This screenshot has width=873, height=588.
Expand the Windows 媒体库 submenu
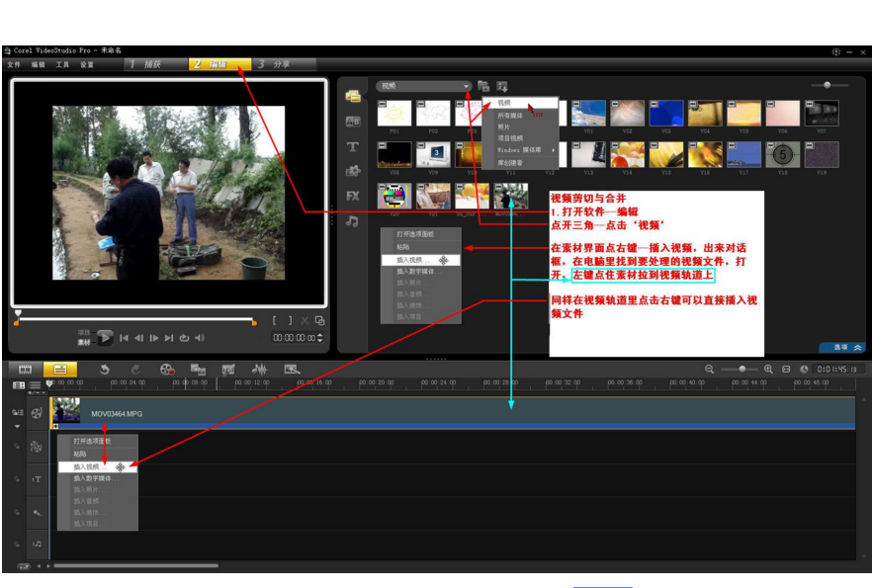point(525,149)
